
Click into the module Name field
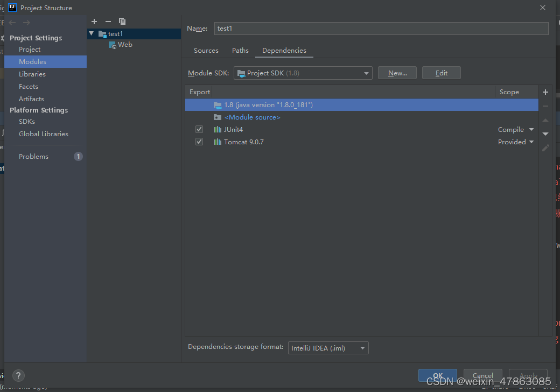381,29
